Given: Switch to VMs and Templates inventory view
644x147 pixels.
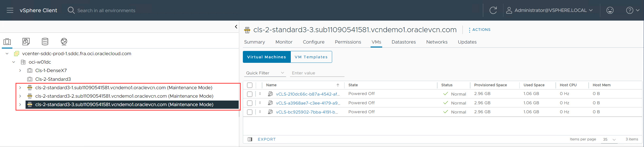Looking at the screenshot, I should click(x=26, y=41).
